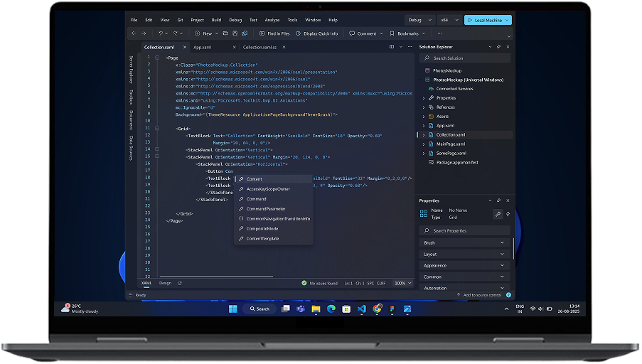This screenshot has width=642, height=364.
Task: Expand the Common properties section
Action: pos(465,277)
